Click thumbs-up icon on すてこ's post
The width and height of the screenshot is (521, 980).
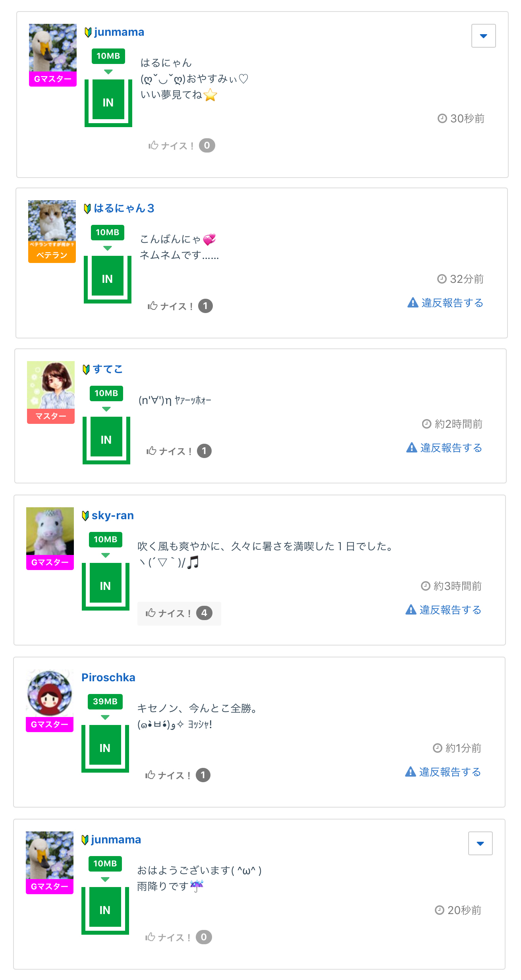151,451
